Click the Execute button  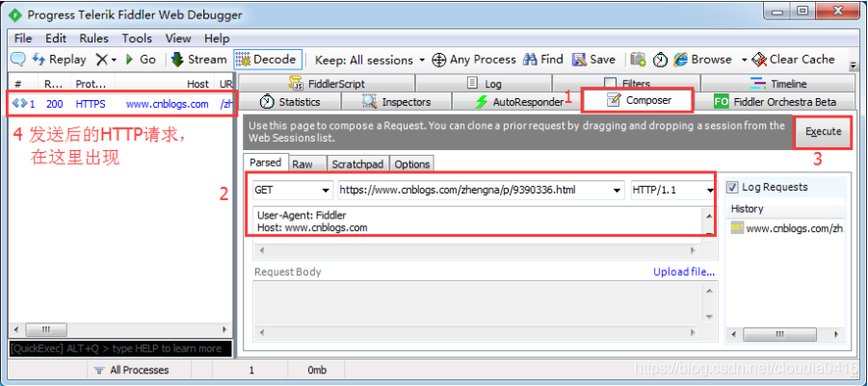tap(823, 132)
